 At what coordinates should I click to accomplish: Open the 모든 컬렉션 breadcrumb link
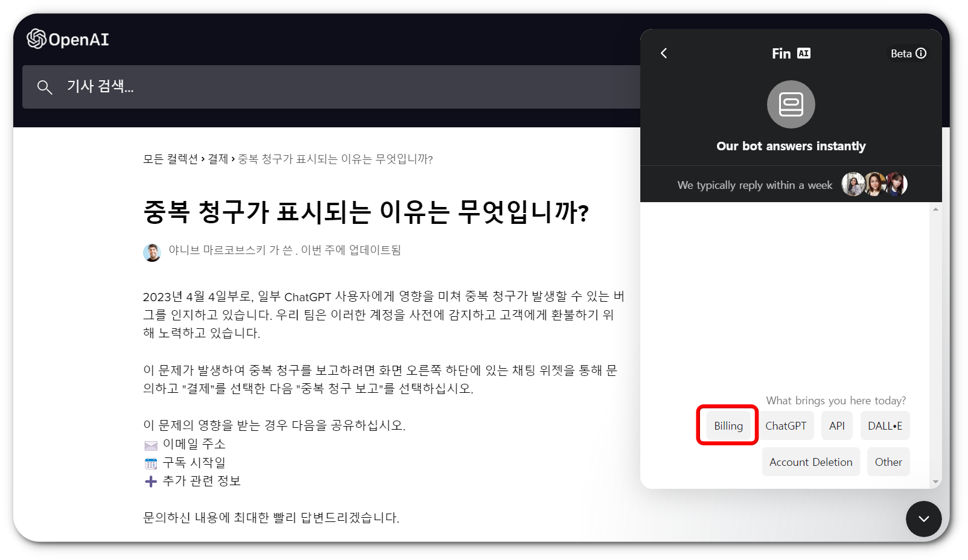tap(170, 159)
